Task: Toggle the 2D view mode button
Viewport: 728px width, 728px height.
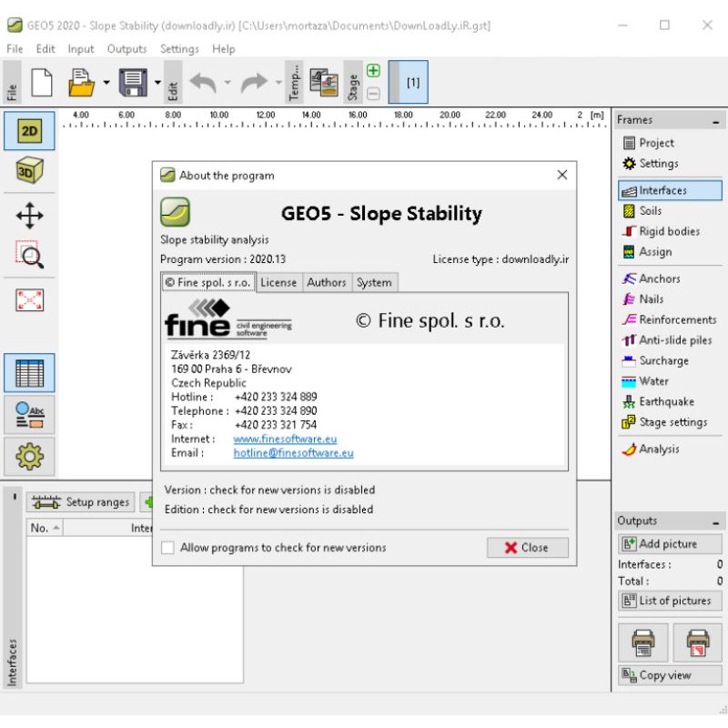Action: 29,131
